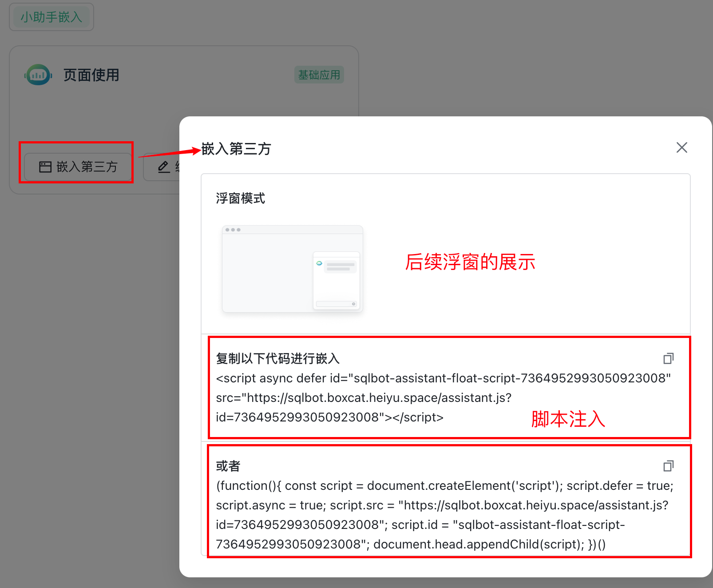Copy the script tag embed code
Screen dimensions: 713x588
click(x=668, y=358)
